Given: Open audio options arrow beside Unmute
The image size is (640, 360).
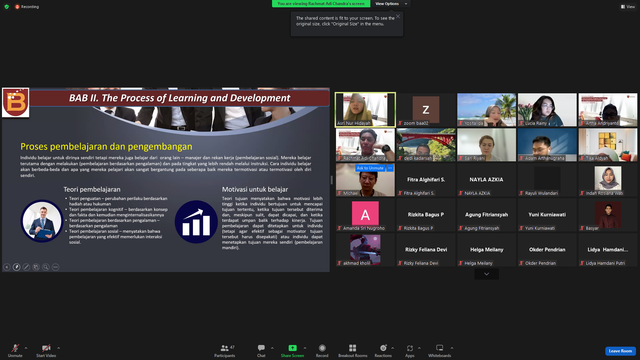Looking at the screenshot, I should (x=26, y=348).
